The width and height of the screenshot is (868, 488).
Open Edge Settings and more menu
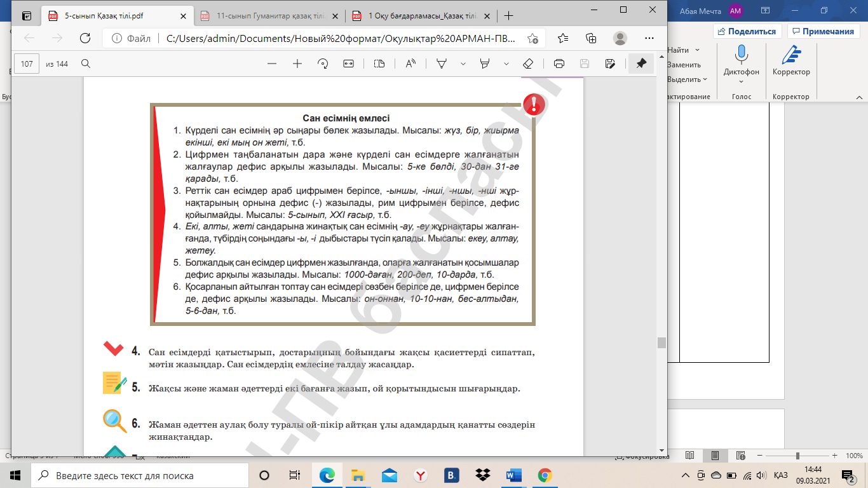pyautogui.click(x=649, y=38)
